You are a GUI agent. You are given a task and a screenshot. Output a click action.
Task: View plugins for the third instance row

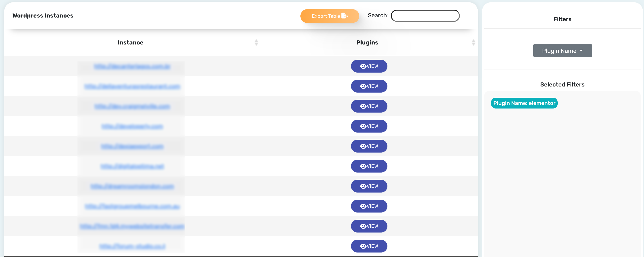pos(369,106)
